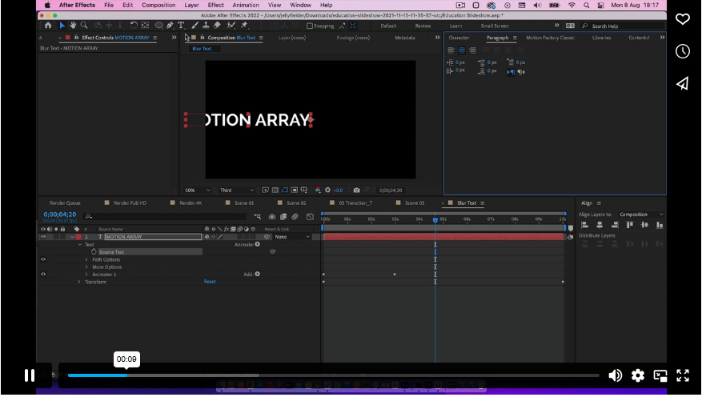Mute the video volume
The height and width of the screenshot is (395, 702).
615,375
